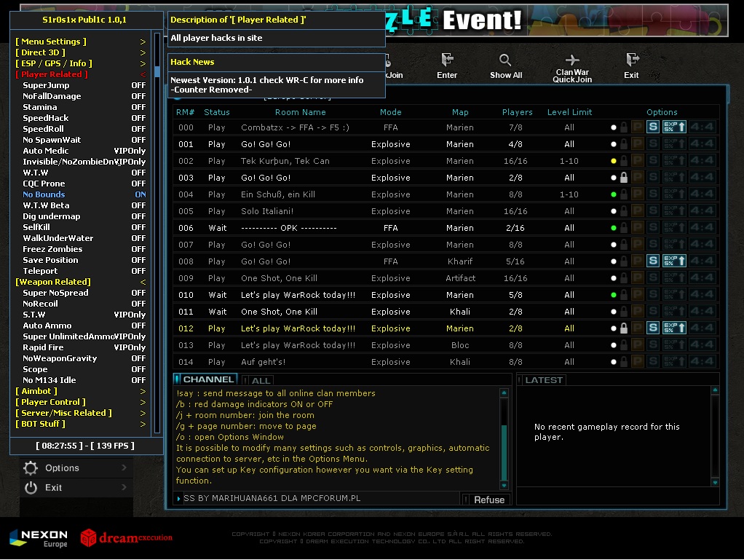
Task: Select room 011 One Shot, One Kill
Action: pos(446,312)
